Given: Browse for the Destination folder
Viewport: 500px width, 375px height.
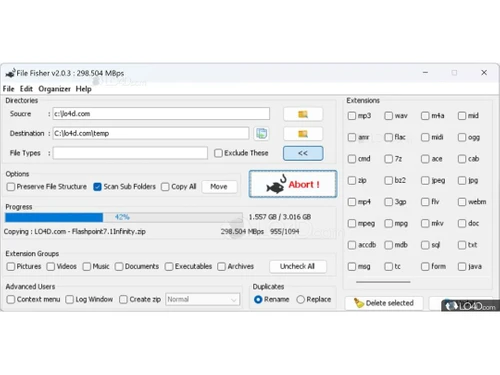Looking at the screenshot, I should click(303, 134).
